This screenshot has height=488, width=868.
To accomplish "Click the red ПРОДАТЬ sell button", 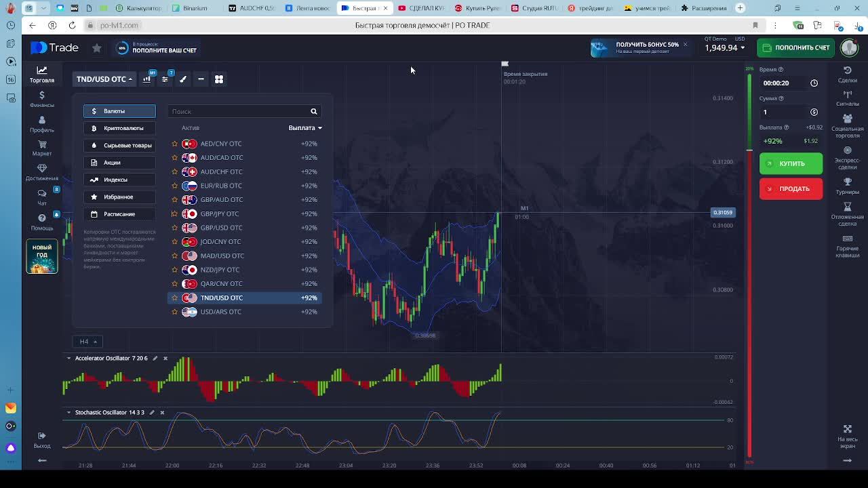I will [x=791, y=189].
